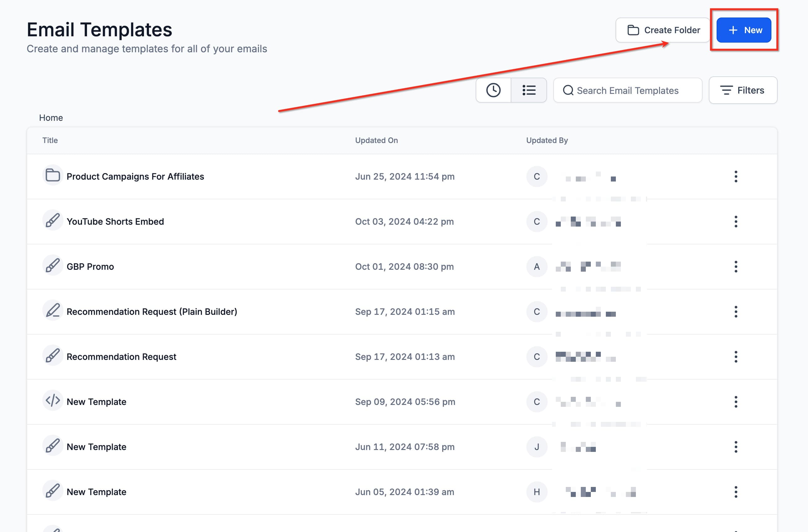Click the code icon next to New Template
Screen dimensions: 808x532
pos(53,402)
